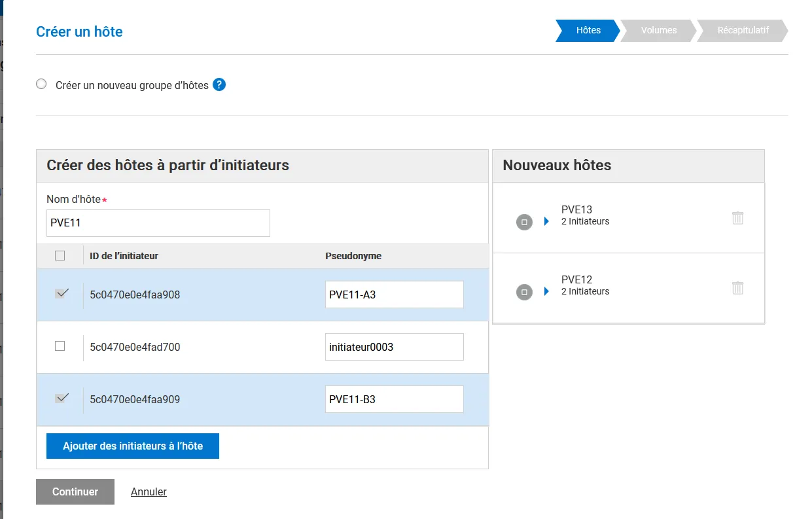Viewport: 812px width, 519px height.
Task: Check the box for initiator 5c0470e0e4fad700
Action: click(x=60, y=346)
